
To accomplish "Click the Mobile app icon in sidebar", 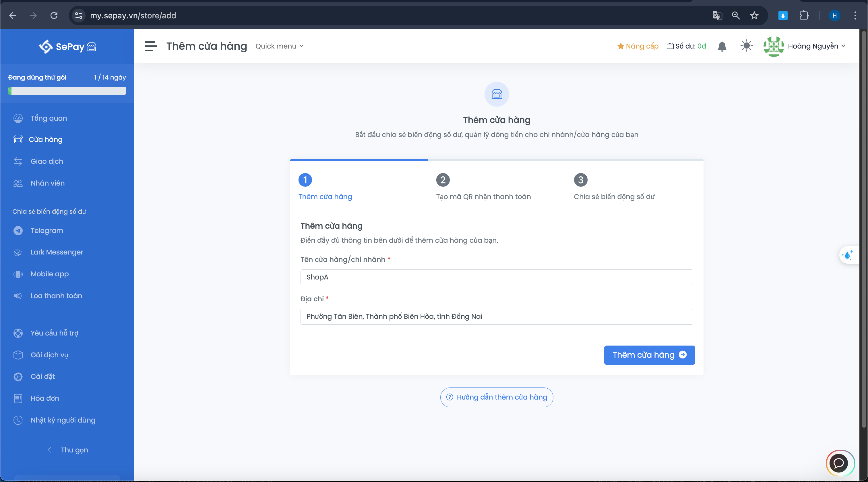I will pyautogui.click(x=18, y=274).
